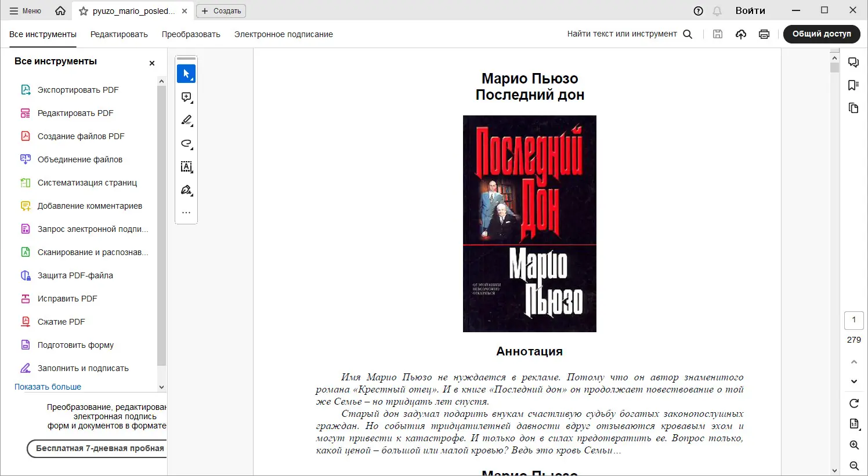Open more tools ellipsis in quick toolbar
This screenshot has width=868, height=476.
pyautogui.click(x=186, y=213)
